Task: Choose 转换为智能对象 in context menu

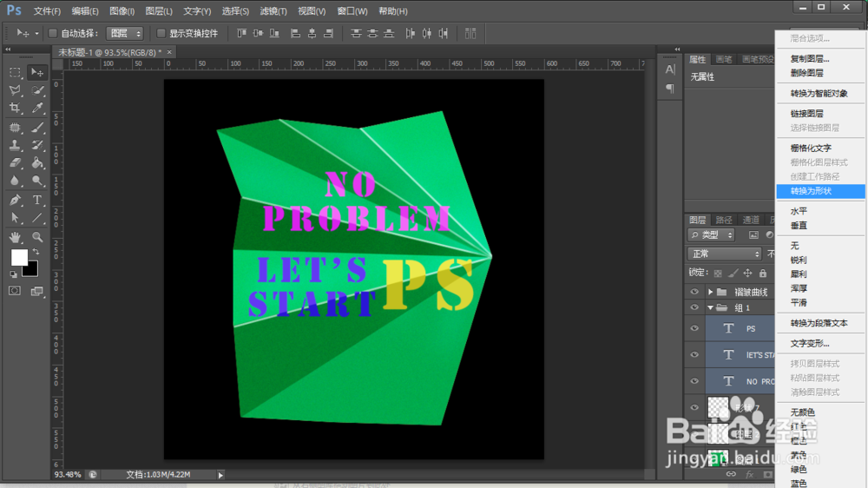Action: [820, 94]
